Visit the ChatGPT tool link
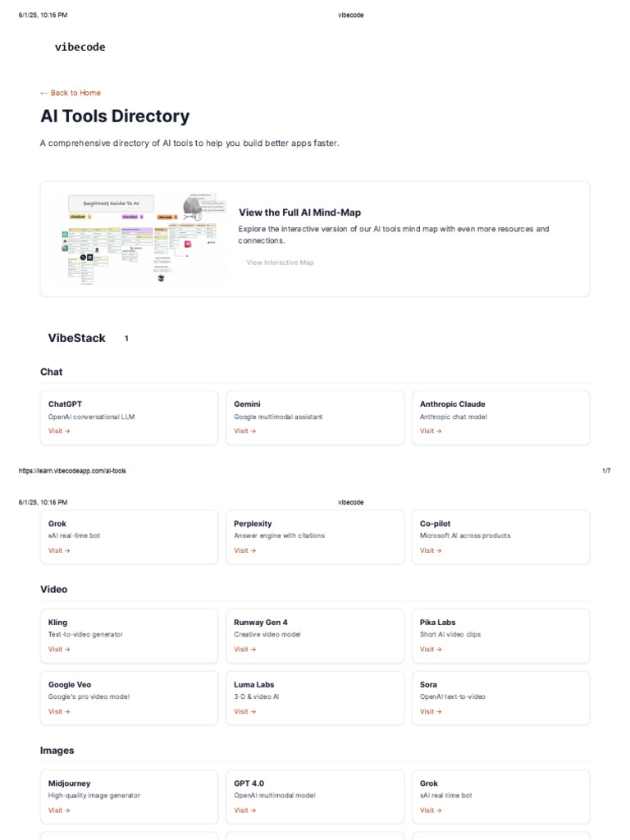The image size is (630, 840). pyautogui.click(x=59, y=431)
